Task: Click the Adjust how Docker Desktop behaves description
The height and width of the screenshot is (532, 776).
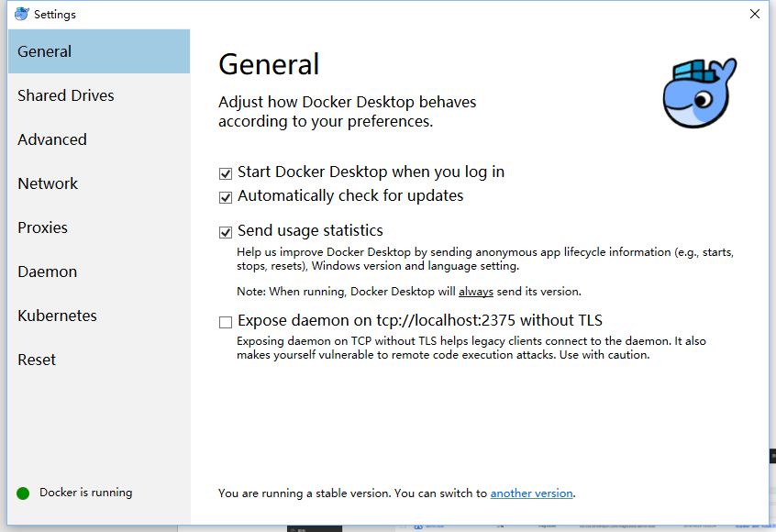Action: pyautogui.click(x=347, y=111)
